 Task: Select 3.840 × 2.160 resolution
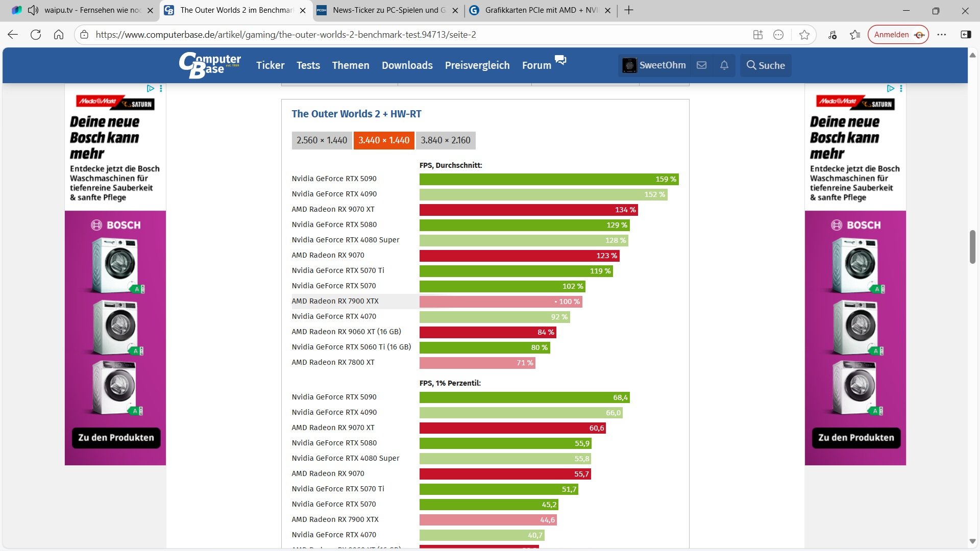(446, 140)
